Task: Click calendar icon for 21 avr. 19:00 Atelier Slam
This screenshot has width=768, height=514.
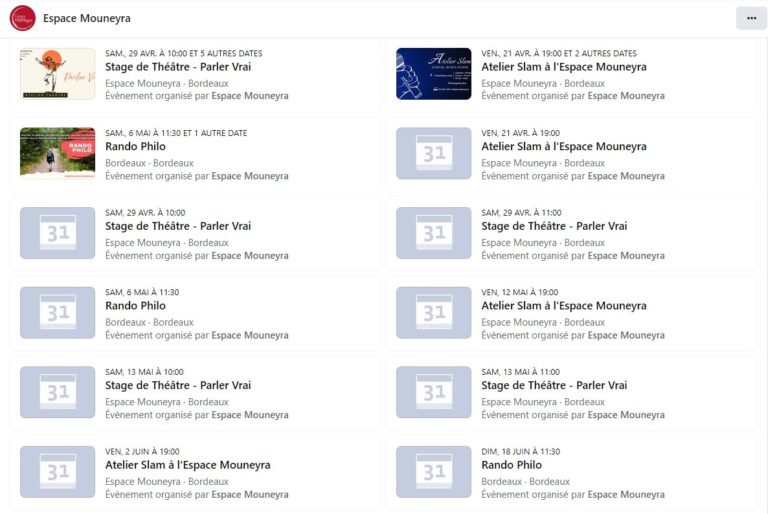Action: pos(433,153)
